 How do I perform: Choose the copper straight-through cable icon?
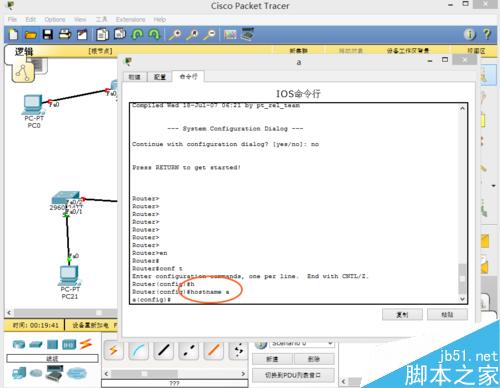click(163, 350)
